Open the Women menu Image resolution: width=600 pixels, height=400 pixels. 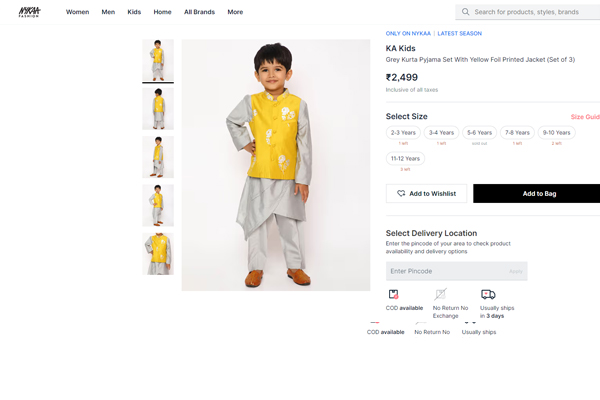tap(77, 12)
